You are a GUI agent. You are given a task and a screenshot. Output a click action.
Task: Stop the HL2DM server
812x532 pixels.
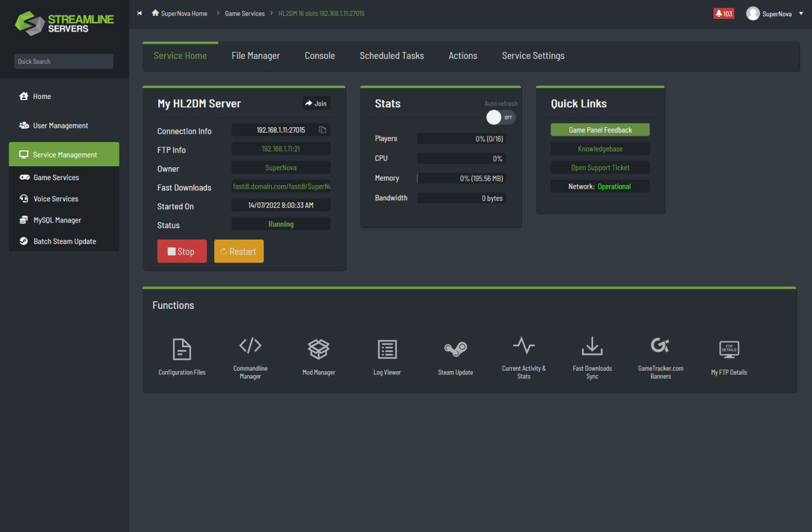pos(182,251)
